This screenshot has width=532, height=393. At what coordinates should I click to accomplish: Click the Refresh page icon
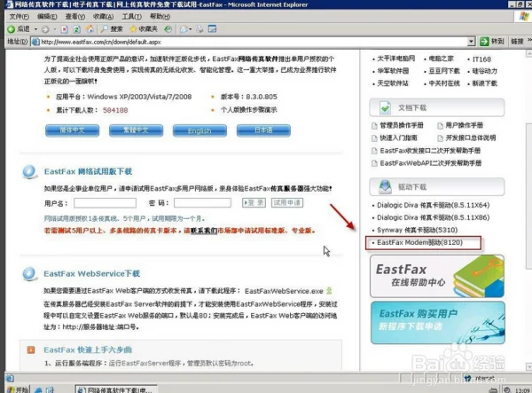pyautogui.click(x=77, y=29)
